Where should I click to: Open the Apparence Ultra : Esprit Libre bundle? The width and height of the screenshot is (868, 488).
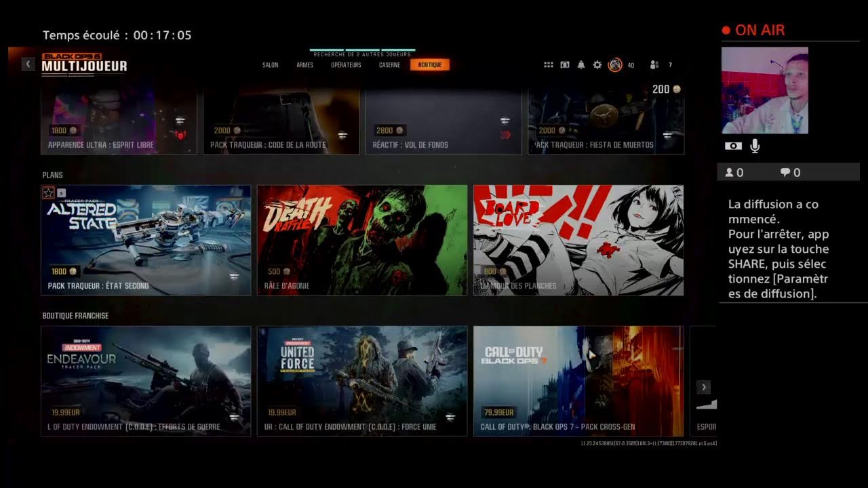coord(119,121)
